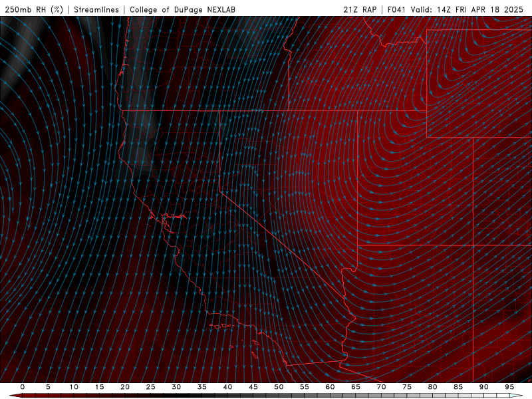Image resolution: width=532 pixels, height=399 pixels.
Task: Click the 10 value on color scale
Action: coord(74,387)
